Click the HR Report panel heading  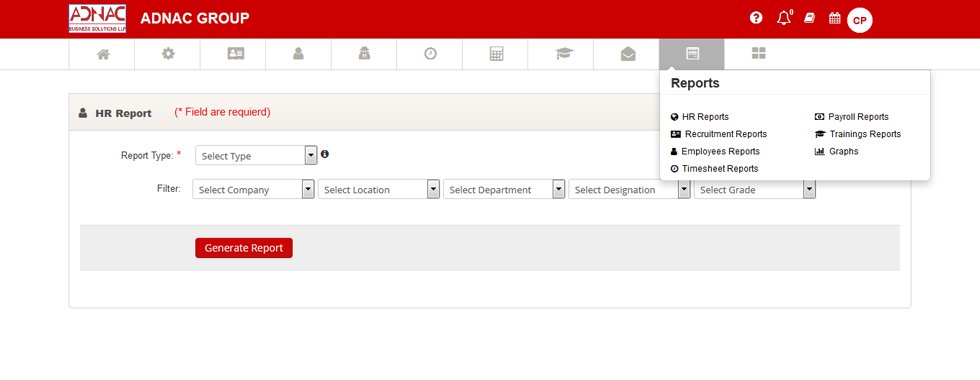tap(123, 114)
